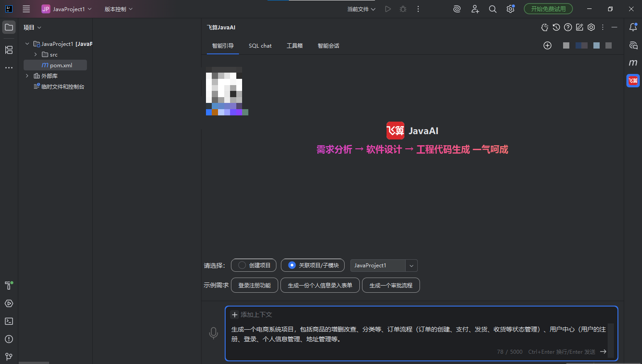This screenshot has width=642, height=364.
Task: Hide the JavaAI panel with minimize dash
Action: pyautogui.click(x=614, y=27)
